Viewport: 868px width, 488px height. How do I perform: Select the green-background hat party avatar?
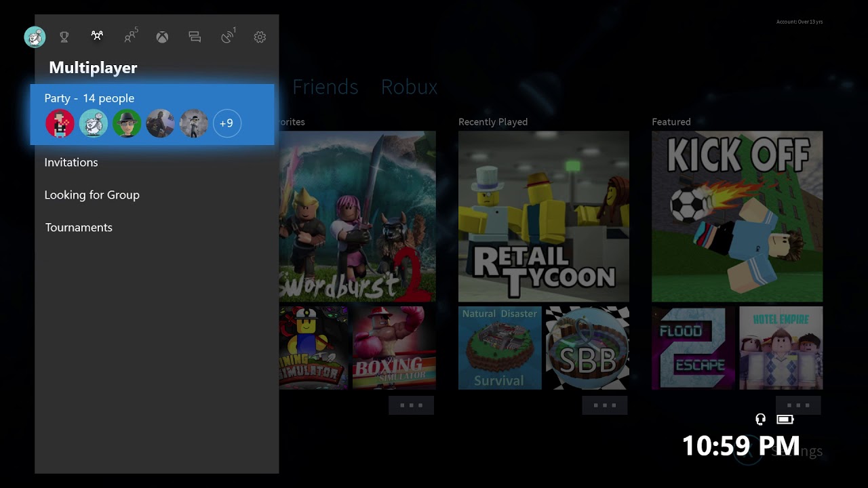click(x=127, y=123)
